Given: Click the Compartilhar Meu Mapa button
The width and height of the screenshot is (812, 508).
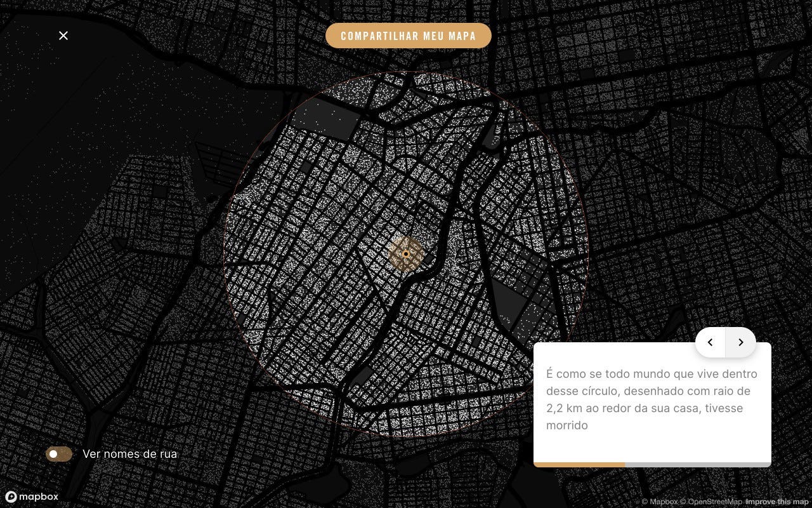Looking at the screenshot, I should [x=409, y=36].
